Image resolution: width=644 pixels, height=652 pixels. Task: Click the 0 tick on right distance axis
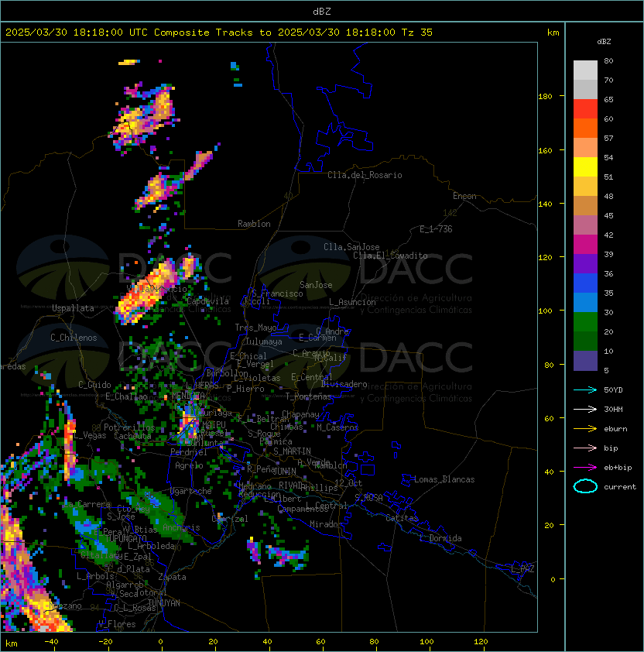tap(553, 579)
